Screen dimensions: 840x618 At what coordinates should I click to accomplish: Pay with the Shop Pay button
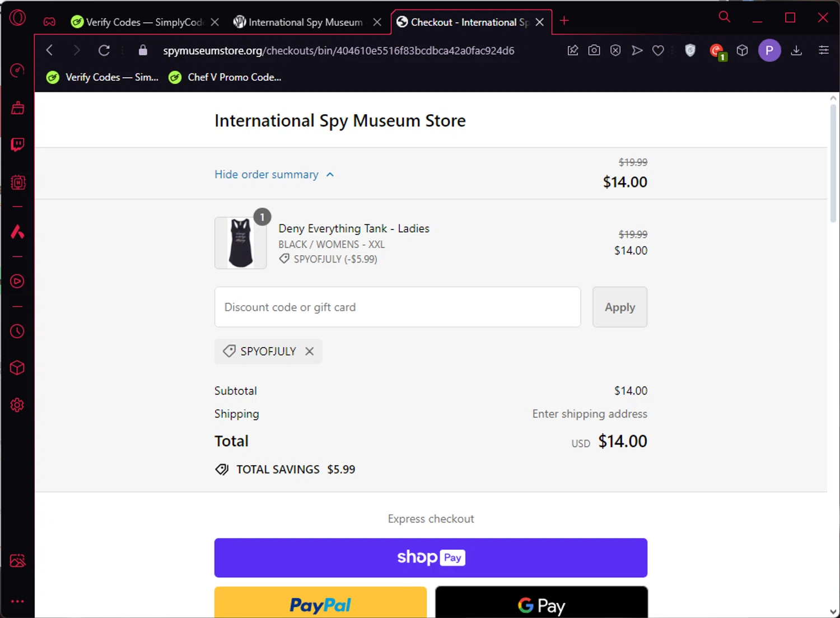431,558
